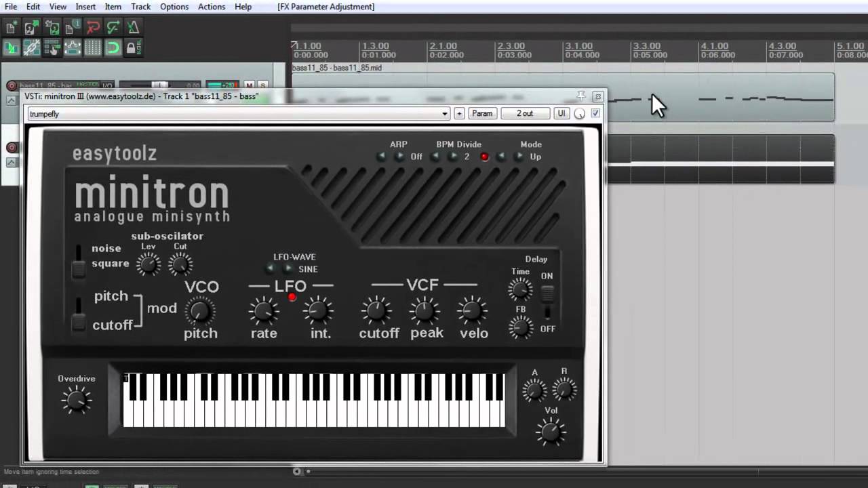Open the Insert menu
Screen dimensions: 868x488
(x=85, y=7)
